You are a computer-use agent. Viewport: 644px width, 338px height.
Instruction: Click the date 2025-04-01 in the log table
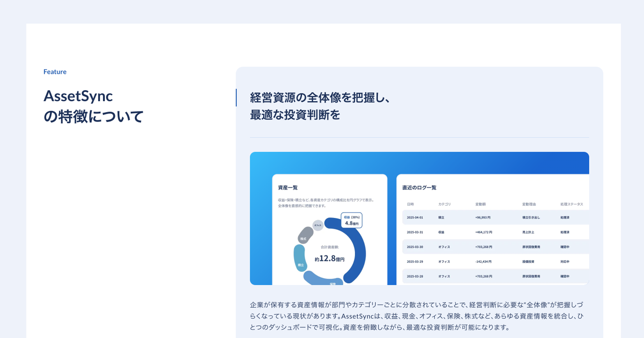tap(415, 217)
